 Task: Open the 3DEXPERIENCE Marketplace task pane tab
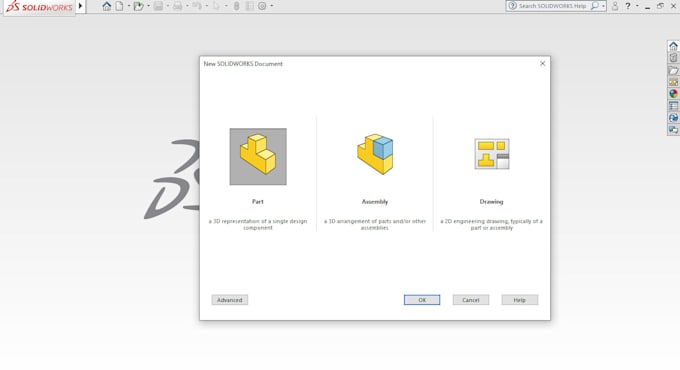pyautogui.click(x=673, y=118)
